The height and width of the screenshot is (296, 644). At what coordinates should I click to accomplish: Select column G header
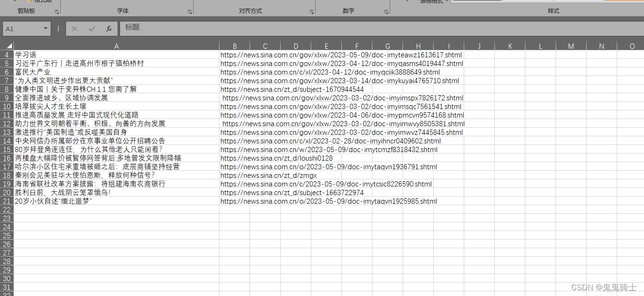pyautogui.click(x=388, y=46)
